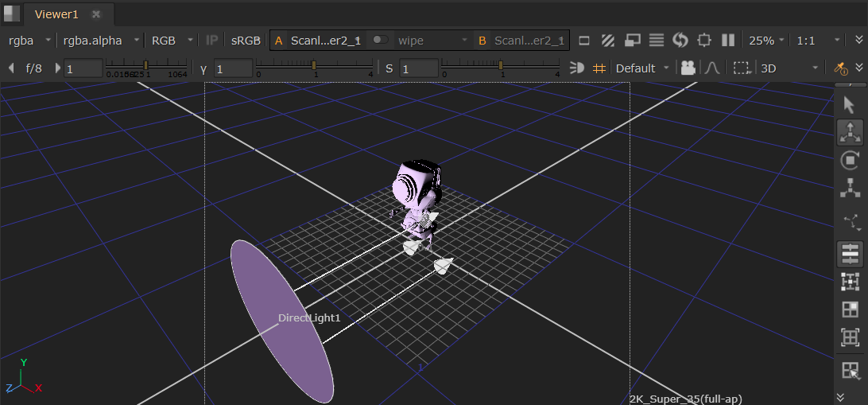Toggle the A/B wipe switch

382,41
